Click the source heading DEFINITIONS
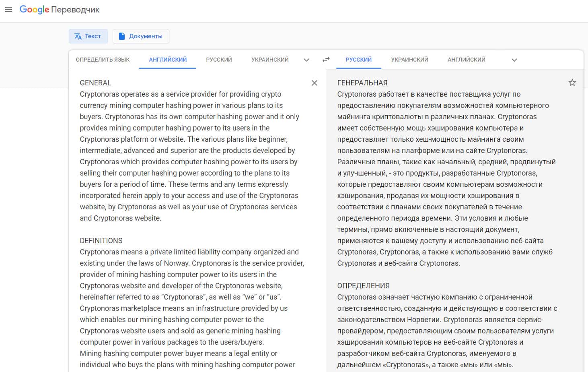 (101, 241)
